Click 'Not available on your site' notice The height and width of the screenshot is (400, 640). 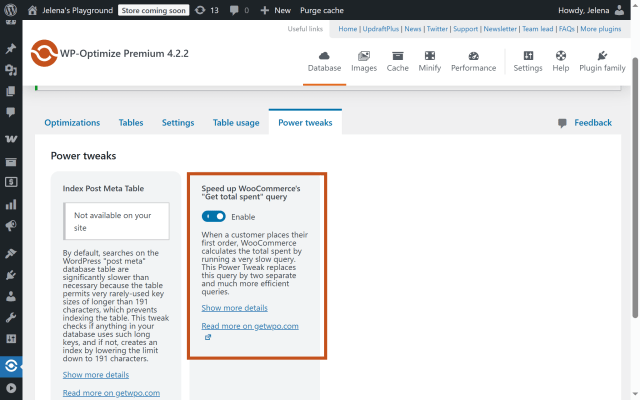(116, 221)
